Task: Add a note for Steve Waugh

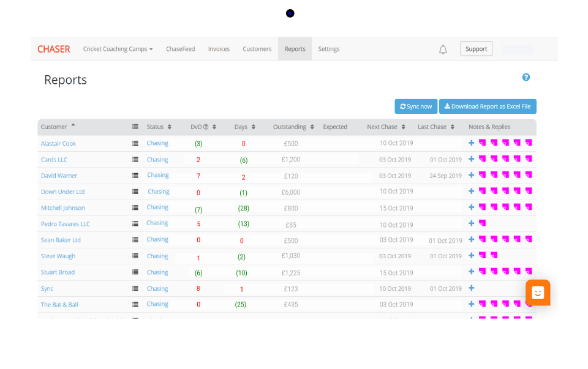Action: click(471, 256)
